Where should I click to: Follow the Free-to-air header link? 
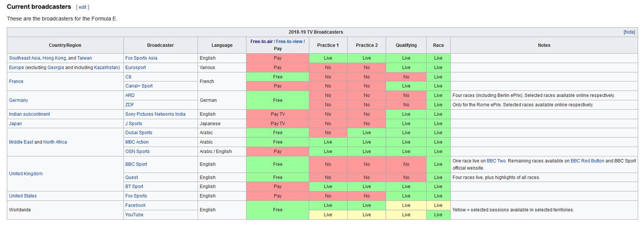click(x=261, y=42)
